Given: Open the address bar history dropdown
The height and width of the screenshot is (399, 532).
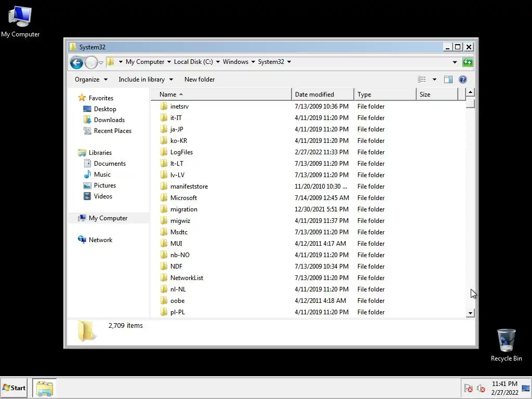Looking at the screenshot, I should [x=455, y=62].
